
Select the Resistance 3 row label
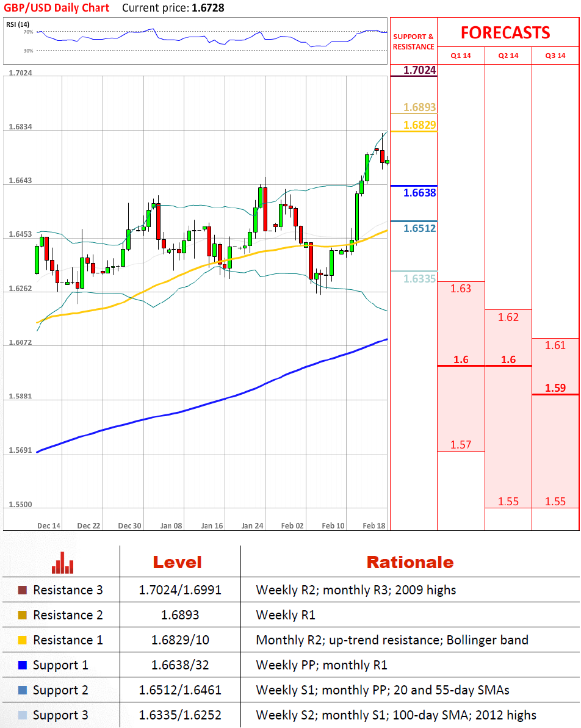click(x=68, y=590)
